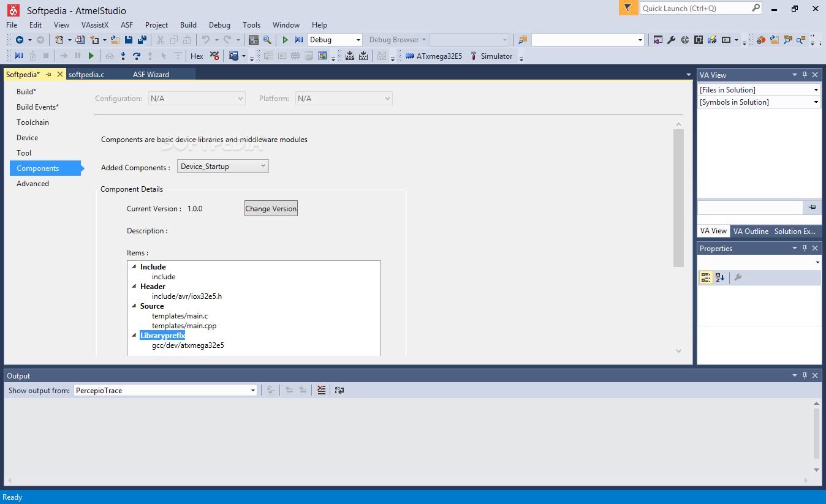Open the Device Programming chip icon

click(698, 40)
